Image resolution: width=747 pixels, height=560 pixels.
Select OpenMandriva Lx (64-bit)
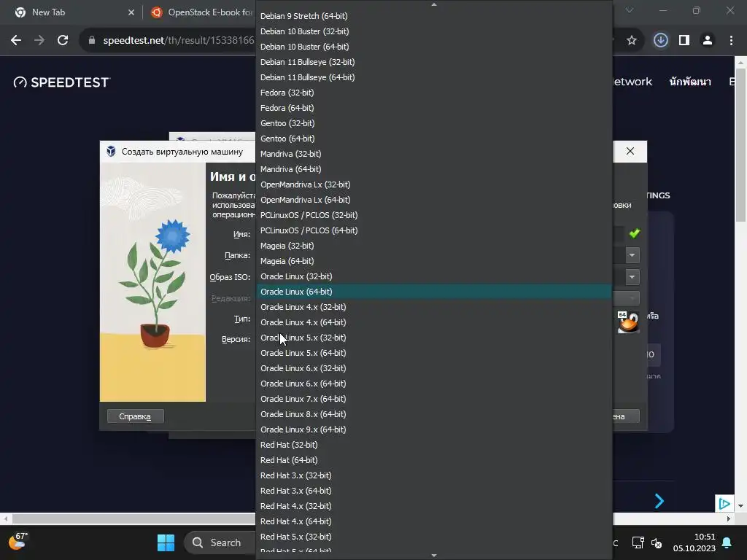click(434, 200)
